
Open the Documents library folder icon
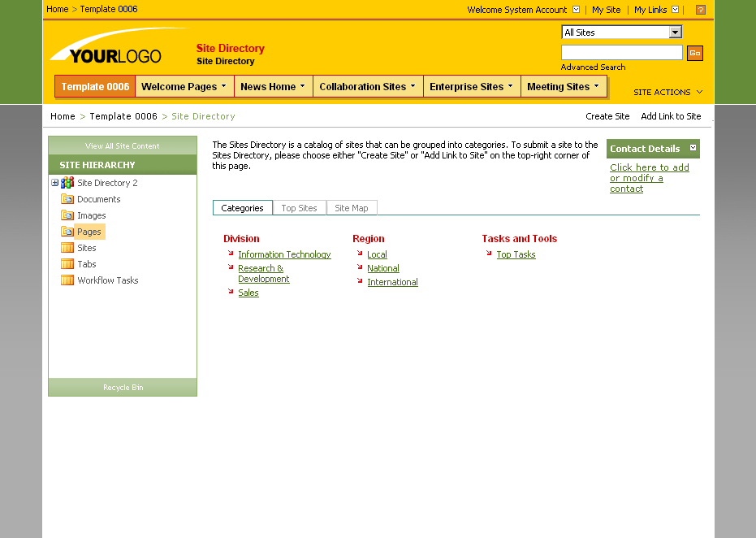(x=67, y=199)
